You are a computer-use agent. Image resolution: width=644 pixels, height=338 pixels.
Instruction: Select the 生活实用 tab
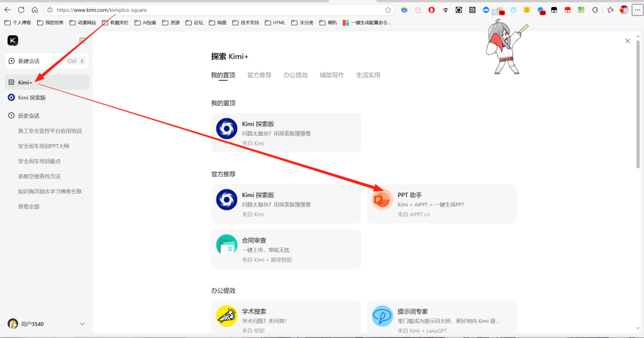[368, 75]
